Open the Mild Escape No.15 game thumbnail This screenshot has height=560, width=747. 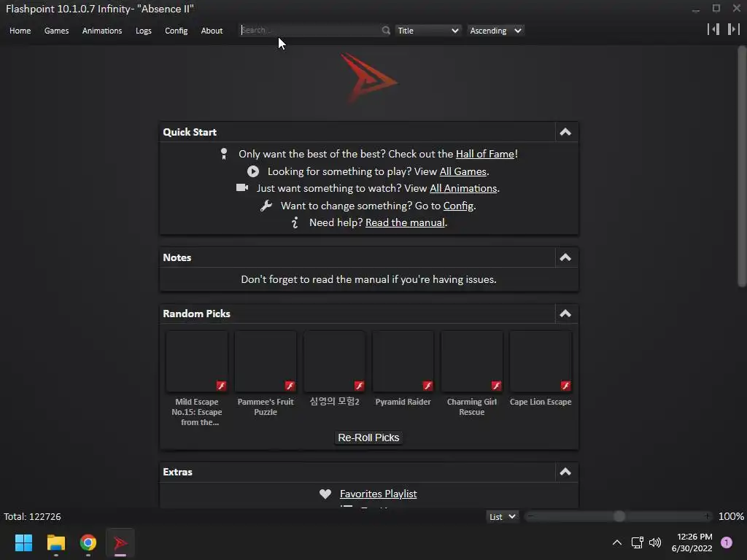tap(197, 362)
